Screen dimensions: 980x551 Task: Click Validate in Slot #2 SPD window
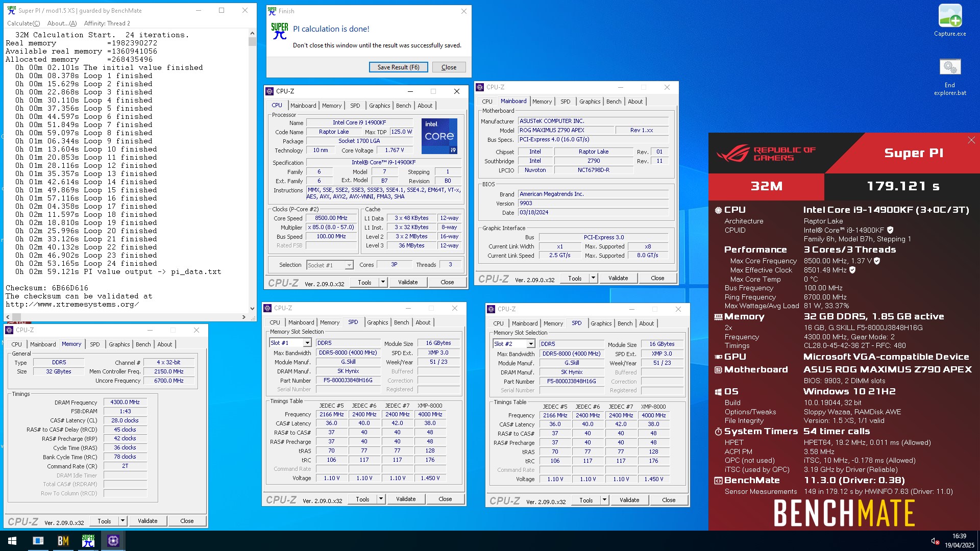629,500
